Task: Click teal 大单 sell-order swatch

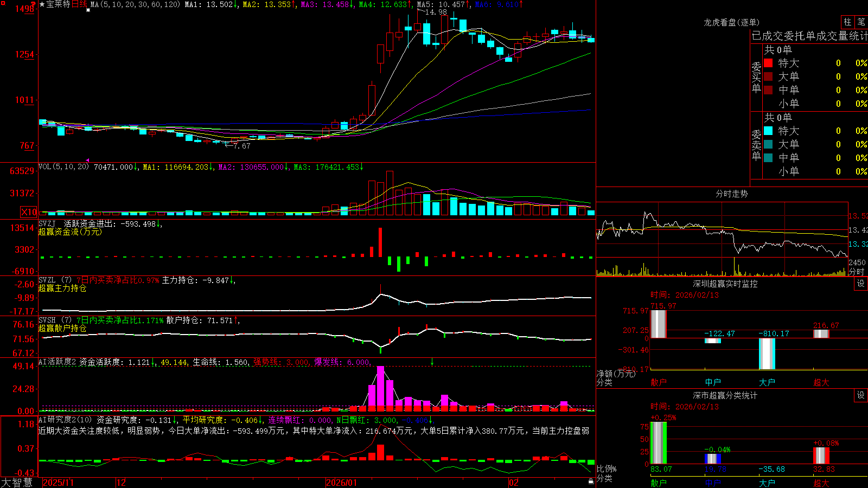Action: tap(768, 144)
